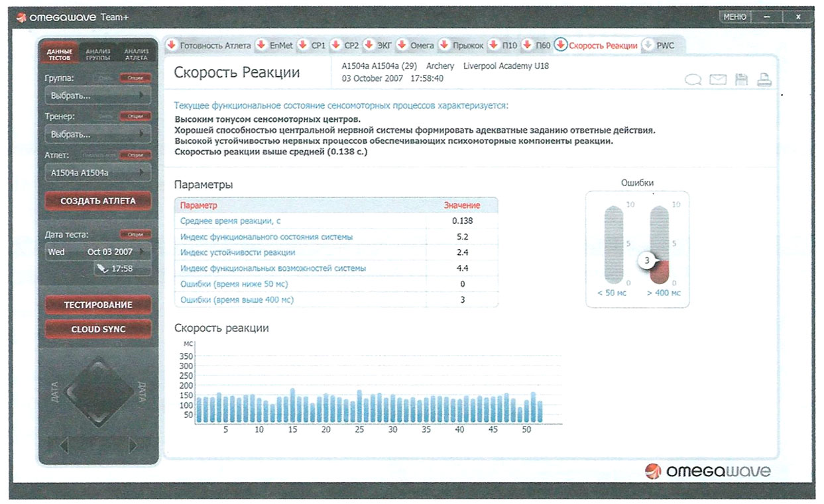This screenshot has width=824, height=504.
Task: Click the Cloud Sync button
Action: [98, 329]
